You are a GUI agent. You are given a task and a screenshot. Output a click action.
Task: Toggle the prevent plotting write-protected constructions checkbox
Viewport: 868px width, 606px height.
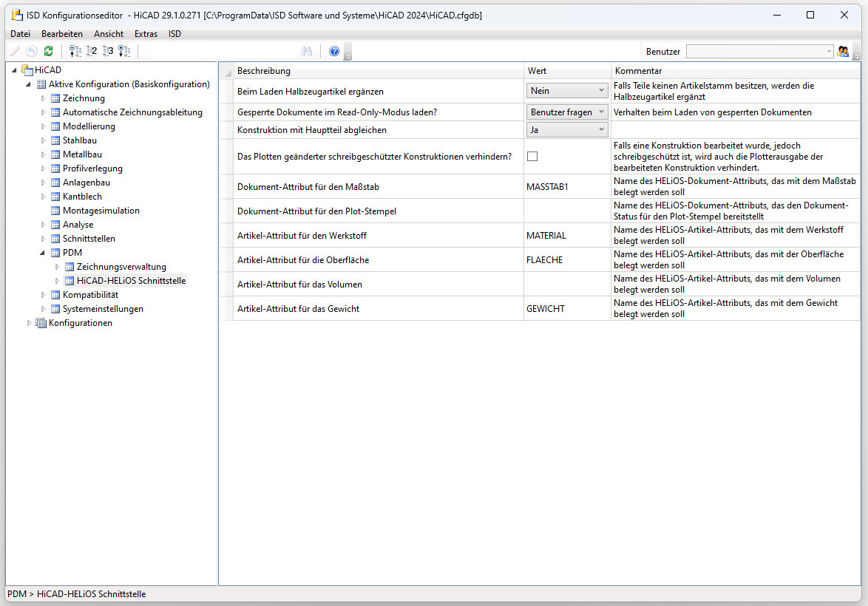532,156
